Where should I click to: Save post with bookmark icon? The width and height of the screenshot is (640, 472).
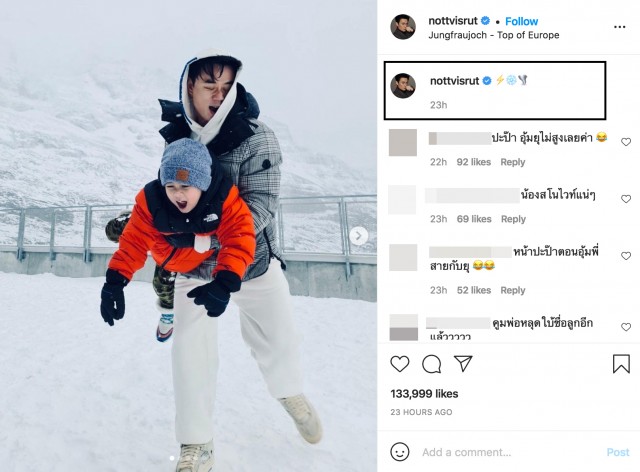[x=621, y=364]
